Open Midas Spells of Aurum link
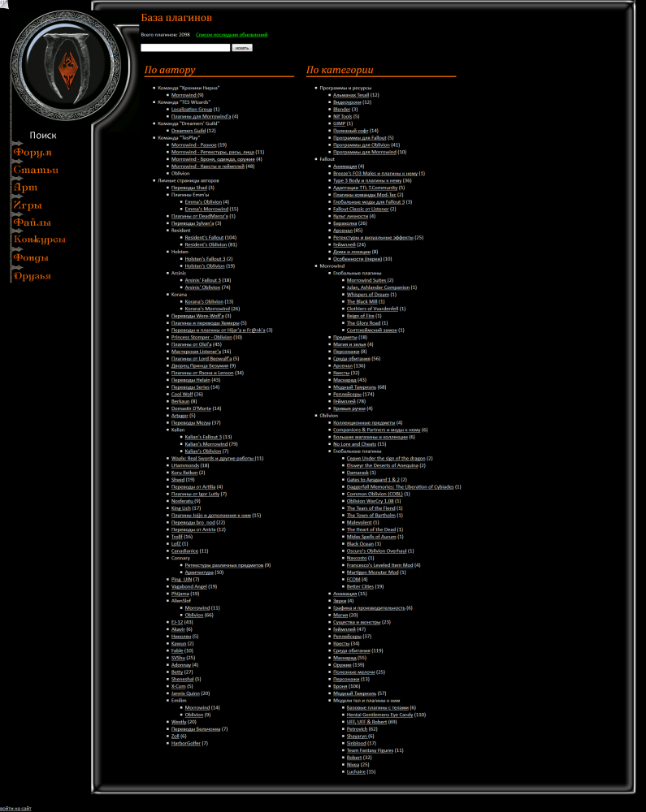646x812 pixels. click(371, 537)
